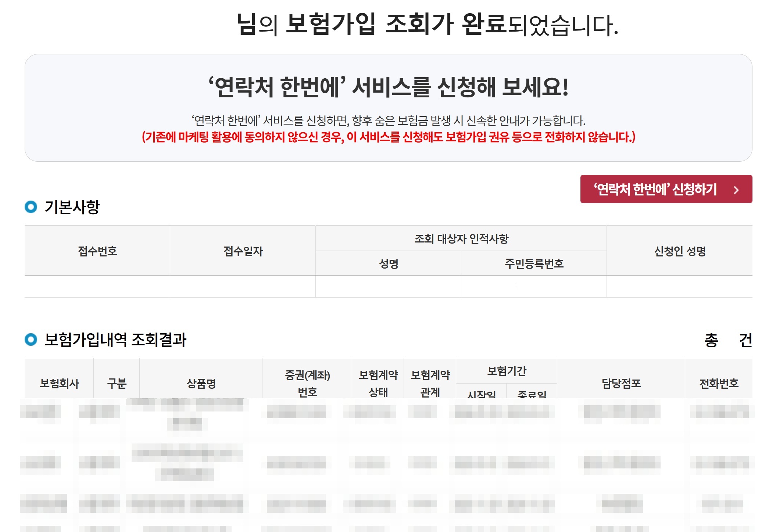
Task: Click the red marketing notice text
Action: click(388, 137)
